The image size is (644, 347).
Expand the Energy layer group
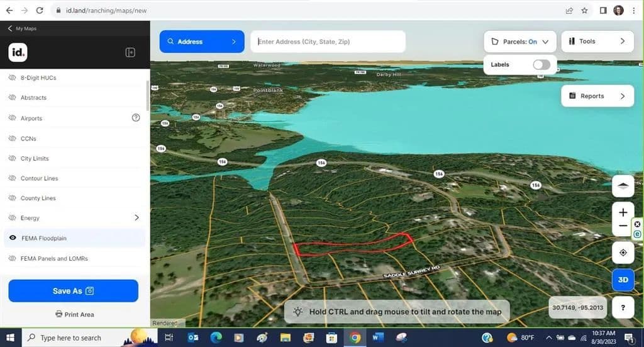point(136,218)
